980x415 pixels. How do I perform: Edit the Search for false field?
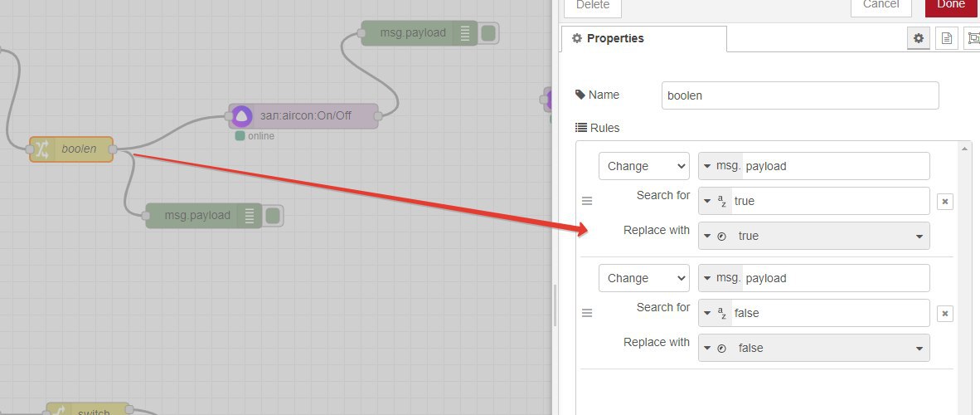pyautogui.click(x=830, y=313)
